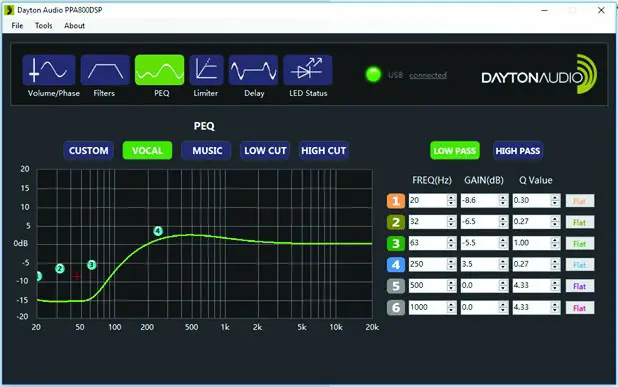Viewport: 618px width, 387px height.
Task: Open the File menu
Action: point(17,26)
